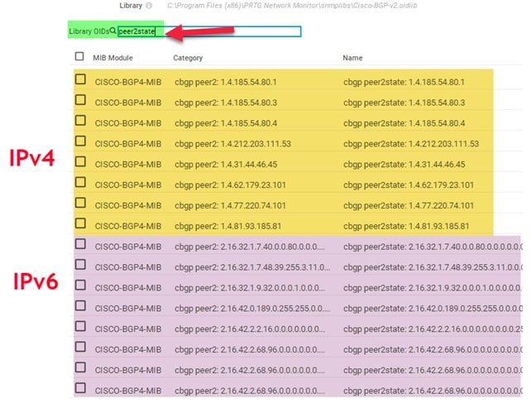532x403 pixels.
Task: Click name cell cbgp peer2state: 1.4.62.179.23.101
Action: pos(409,185)
